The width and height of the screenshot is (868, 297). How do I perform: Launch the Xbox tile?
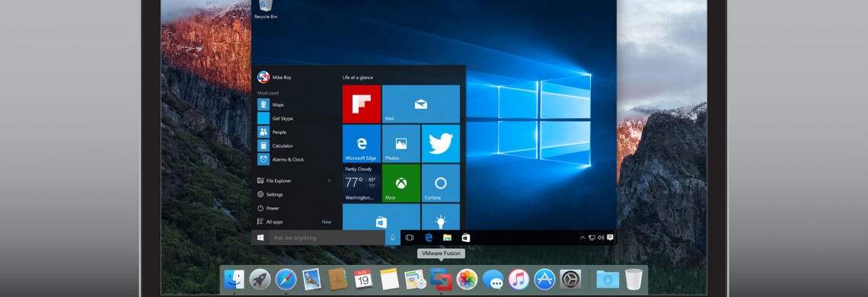click(x=401, y=184)
